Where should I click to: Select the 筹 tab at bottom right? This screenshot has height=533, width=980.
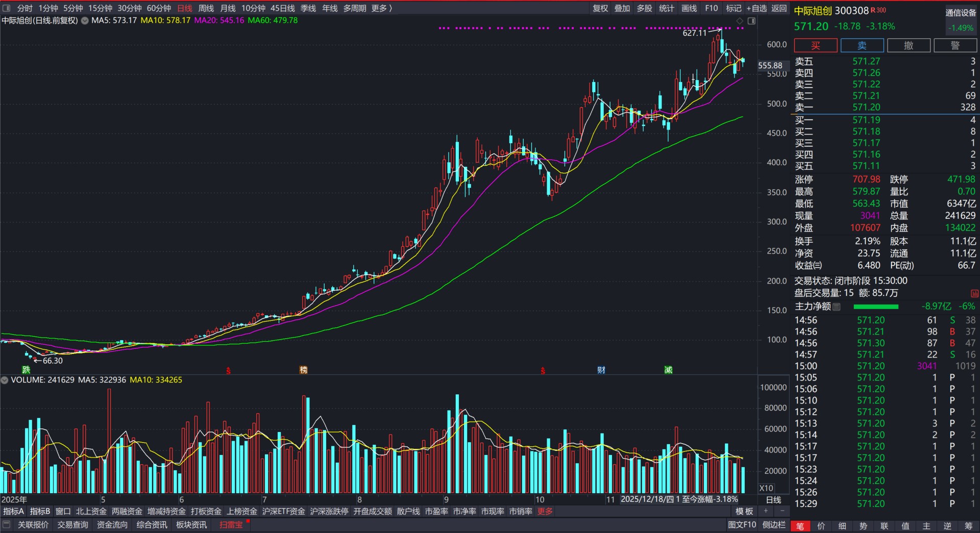point(968,526)
